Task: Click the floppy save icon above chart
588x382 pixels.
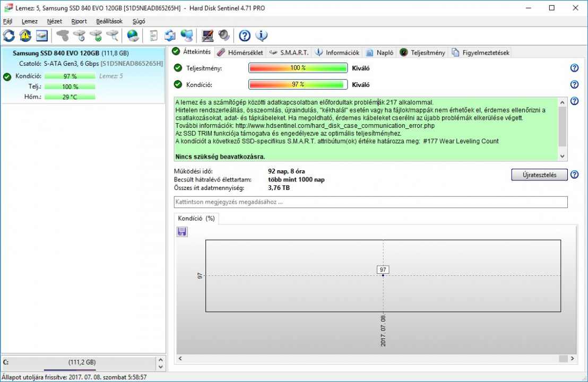Action: coord(182,232)
